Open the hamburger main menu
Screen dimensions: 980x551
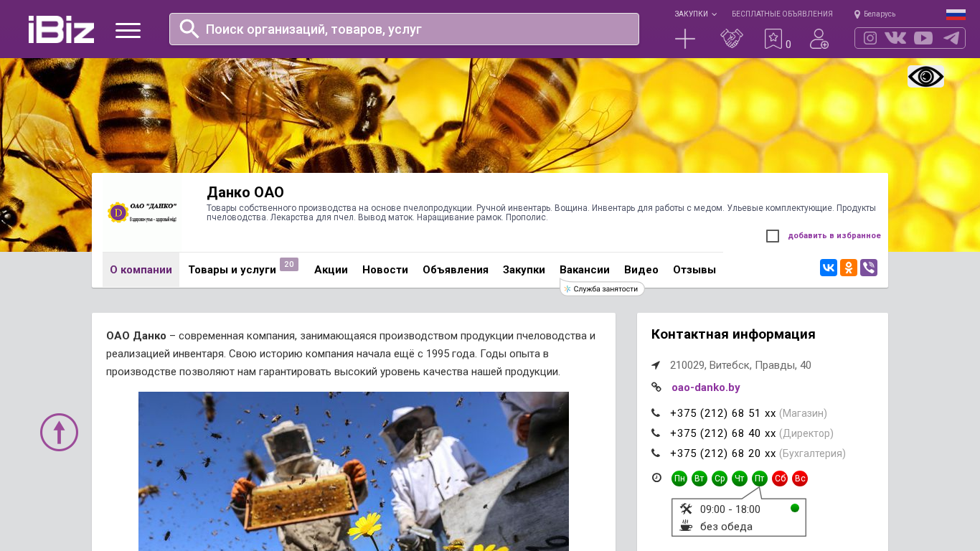[x=128, y=30]
